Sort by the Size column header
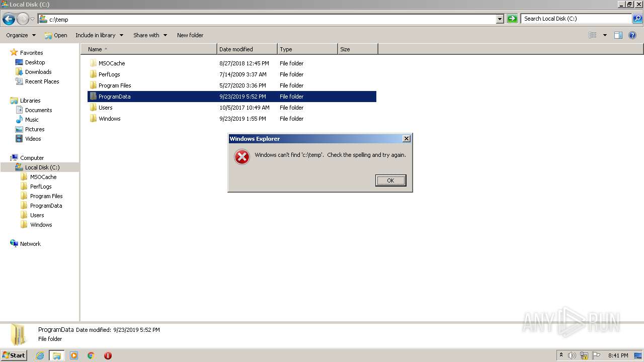 358,49
